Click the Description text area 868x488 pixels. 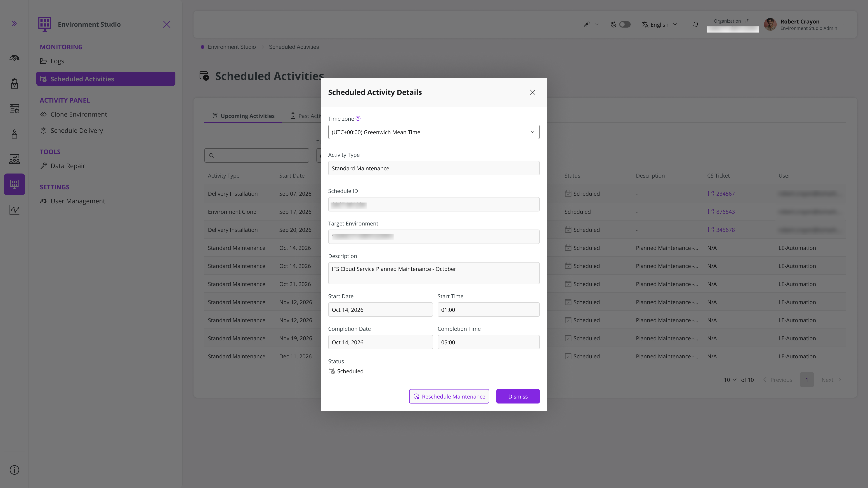click(x=434, y=273)
